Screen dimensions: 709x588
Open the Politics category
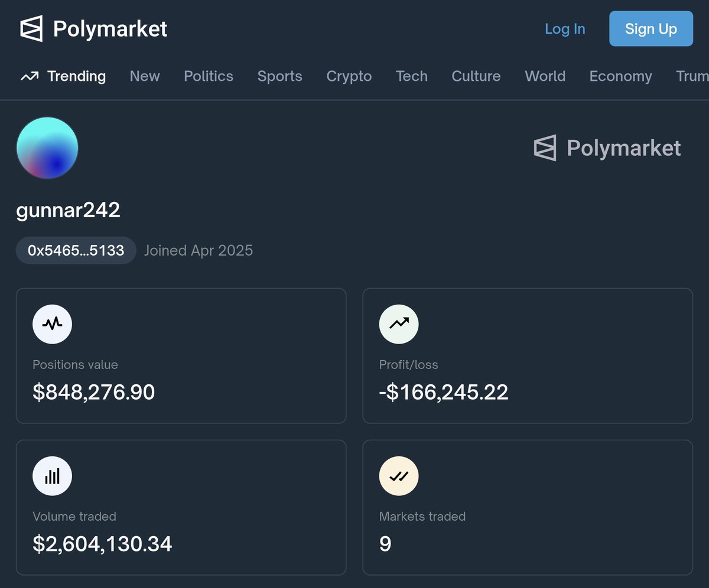209,76
